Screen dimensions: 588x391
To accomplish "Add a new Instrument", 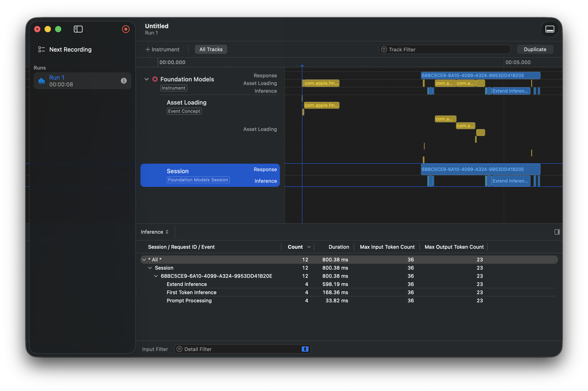I will (162, 49).
